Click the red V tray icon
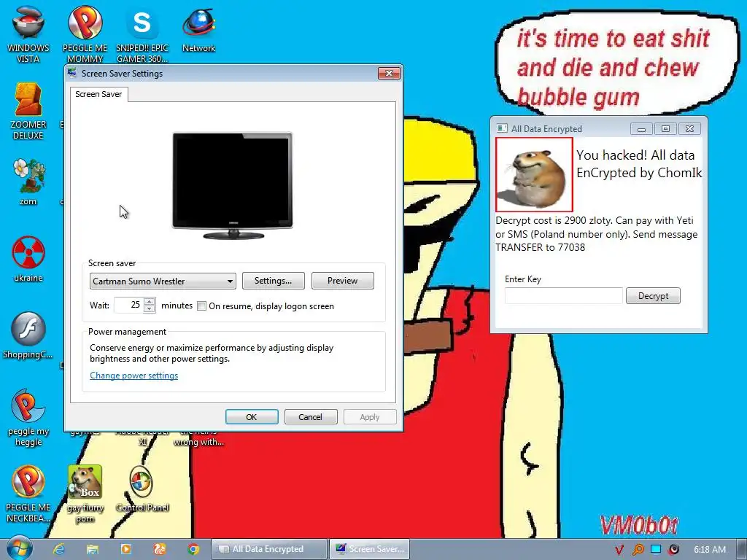 coord(619,550)
